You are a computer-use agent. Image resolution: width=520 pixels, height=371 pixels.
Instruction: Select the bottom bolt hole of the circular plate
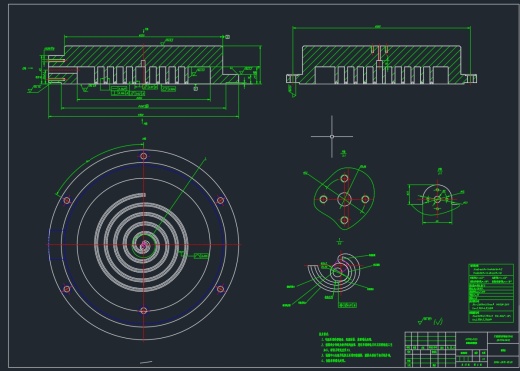click(x=144, y=311)
